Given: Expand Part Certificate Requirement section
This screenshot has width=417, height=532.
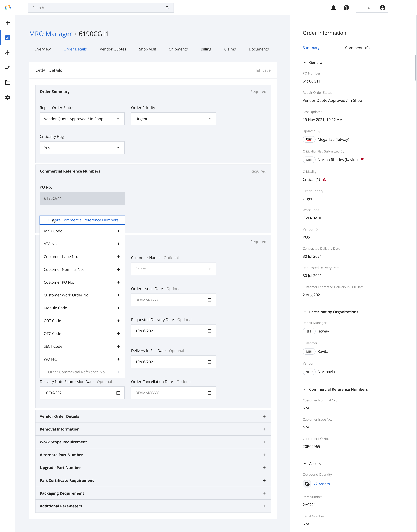Looking at the screenshot, I should tap(153, 480).
